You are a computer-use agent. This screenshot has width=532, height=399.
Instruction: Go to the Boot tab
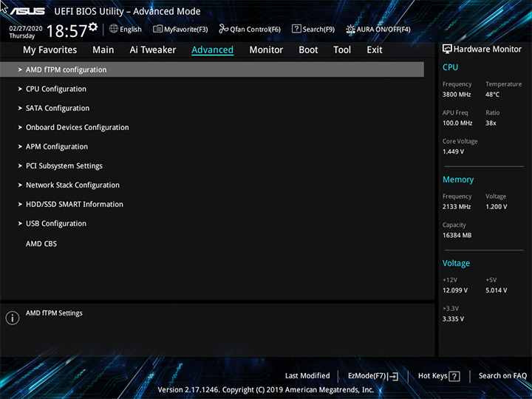click(x=308, y=50)
